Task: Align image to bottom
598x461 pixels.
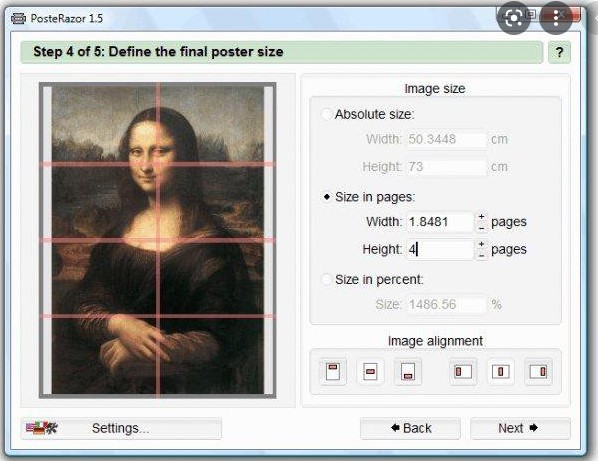Action: coord(408,371)
